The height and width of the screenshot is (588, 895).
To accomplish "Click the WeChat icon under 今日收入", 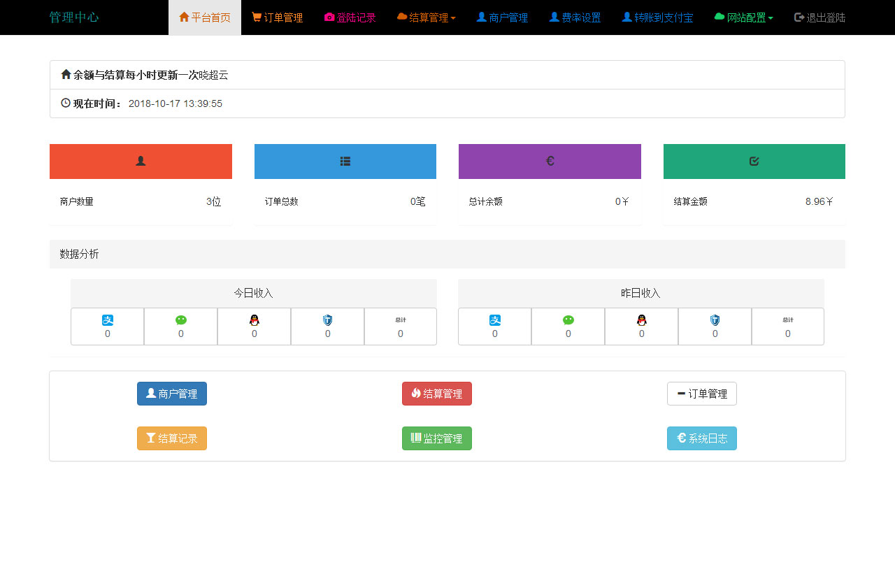I will (180, 320).
